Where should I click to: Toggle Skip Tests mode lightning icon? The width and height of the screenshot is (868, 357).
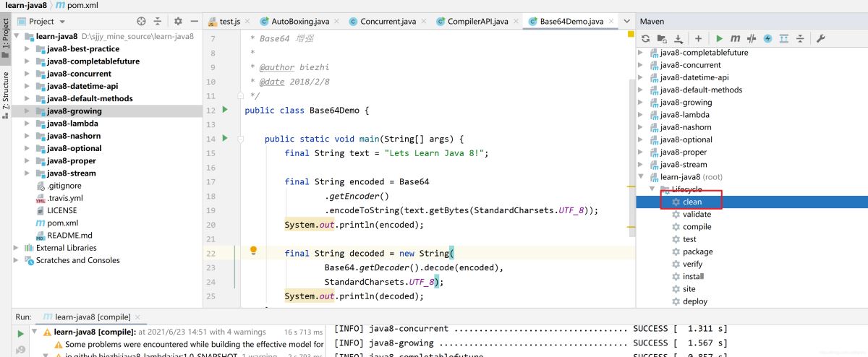(767, 38)
